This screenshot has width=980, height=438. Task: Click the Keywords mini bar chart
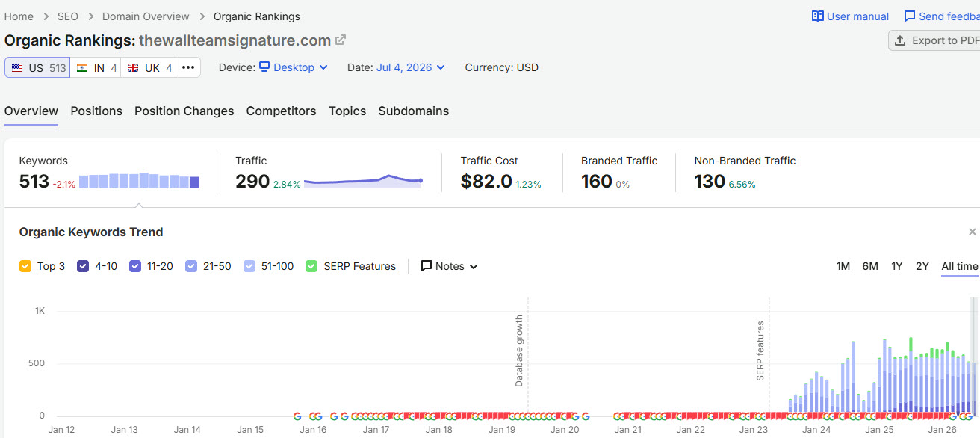[x=139, y=180]
